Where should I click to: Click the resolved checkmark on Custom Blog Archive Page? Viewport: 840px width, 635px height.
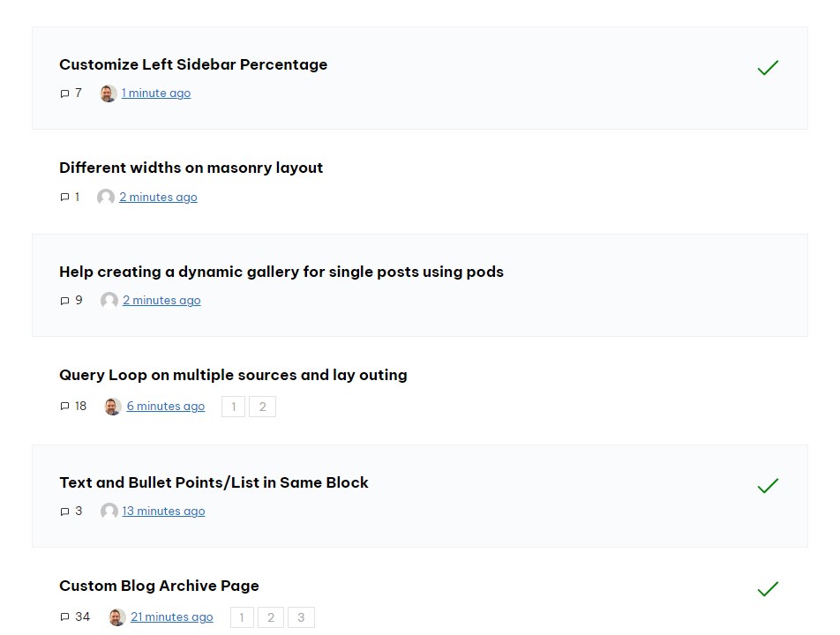coord(768,589)
